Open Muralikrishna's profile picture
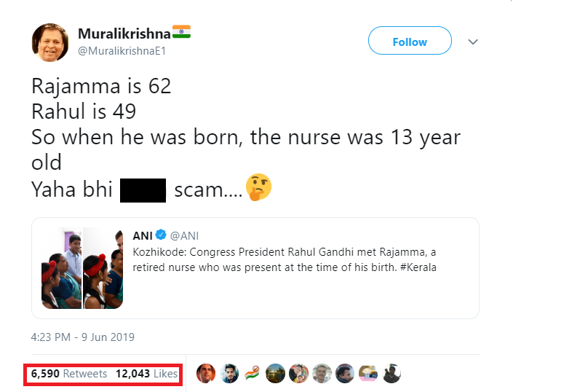588x392 pixels. pos(50,42)
